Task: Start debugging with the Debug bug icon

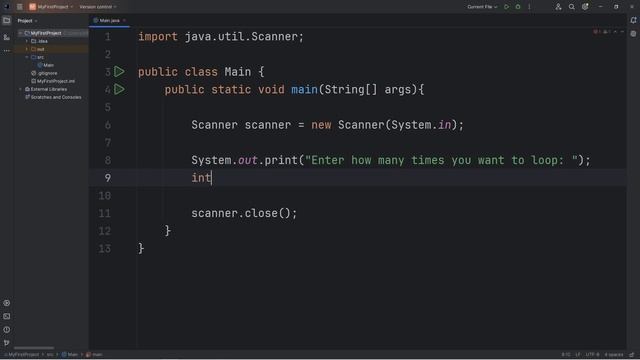Action: point(518,7)
